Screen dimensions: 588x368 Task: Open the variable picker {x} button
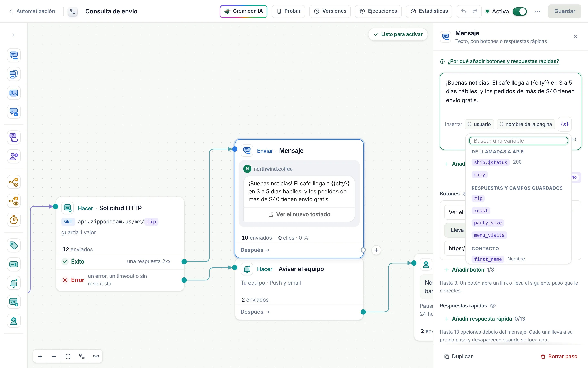[x=565, y=124]
